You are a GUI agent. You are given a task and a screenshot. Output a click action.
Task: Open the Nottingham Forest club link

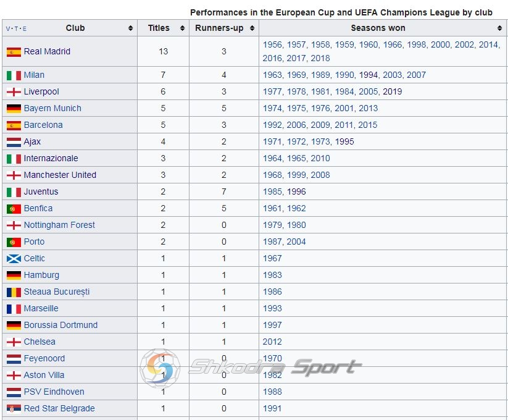(x=59, y=225)
